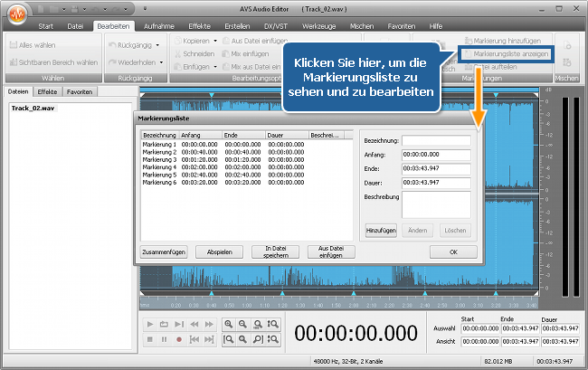Click the Hinzufügen button in dialog

click(x=381, y=230)
